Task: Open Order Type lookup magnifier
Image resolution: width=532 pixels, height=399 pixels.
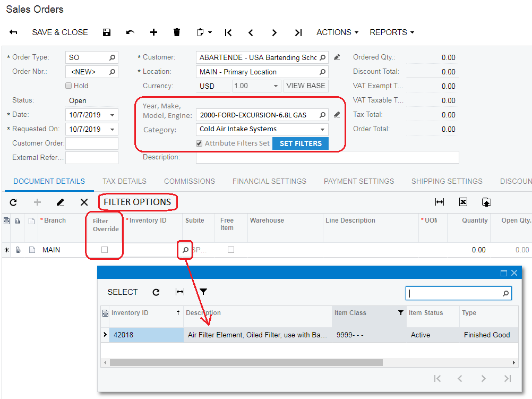Action: [x=113, y=57]
